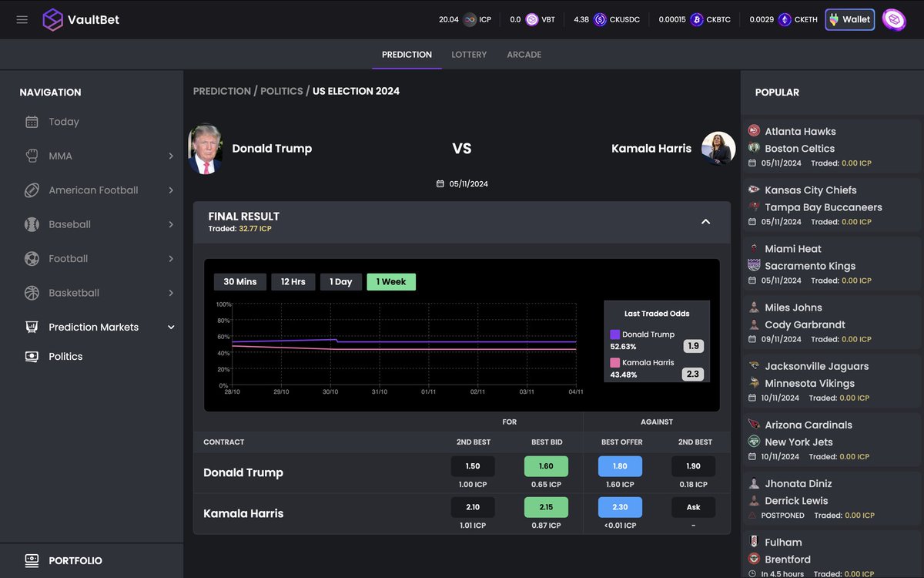Screen dimensions: 924x578
Task: Click Kamala Harris best offer 2.30
Action: tap(620, 507)
